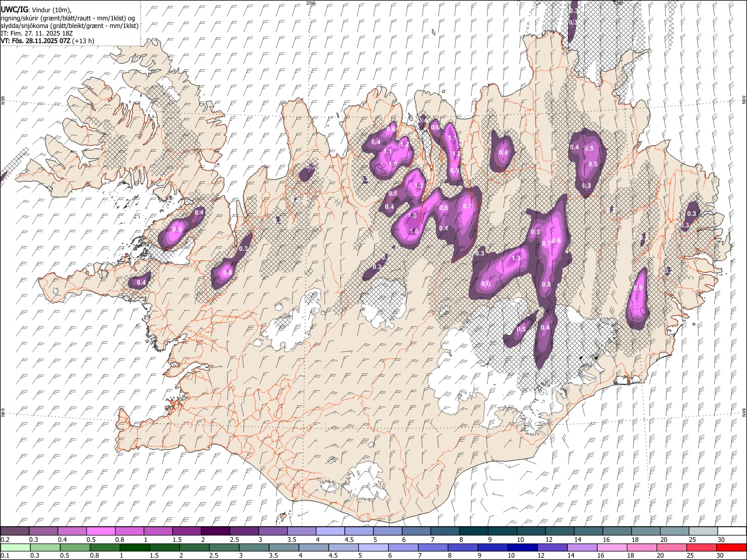The width and height of the screenshot is (747, 560).
Task: Select the lavender 4–4.5 swatch in purple scale
Action: coord(330,531)
